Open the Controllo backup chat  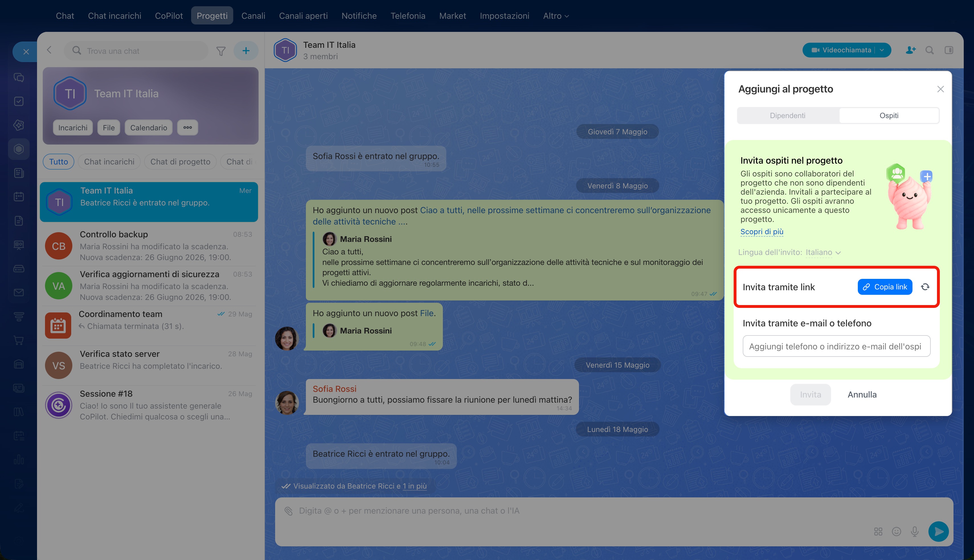pos(149,246)
